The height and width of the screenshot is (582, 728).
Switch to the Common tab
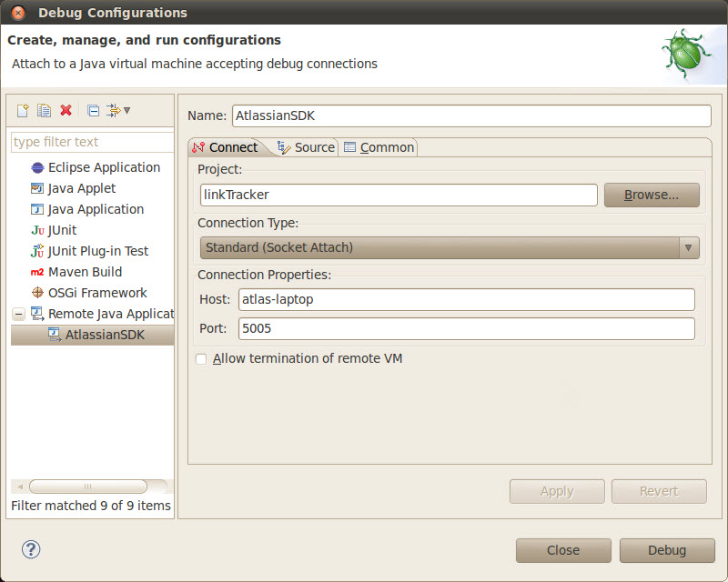pyautogui.click(x=379, y=147)
